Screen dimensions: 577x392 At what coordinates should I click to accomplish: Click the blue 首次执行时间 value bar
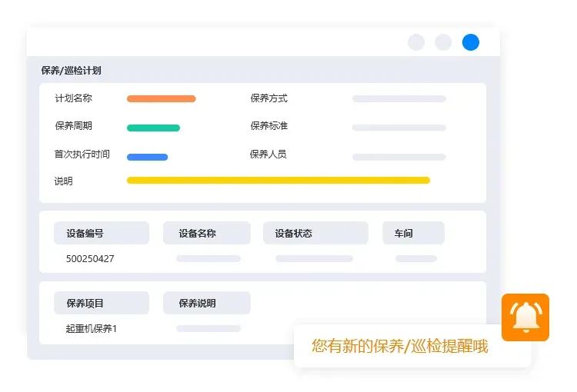tap(147, 157)
